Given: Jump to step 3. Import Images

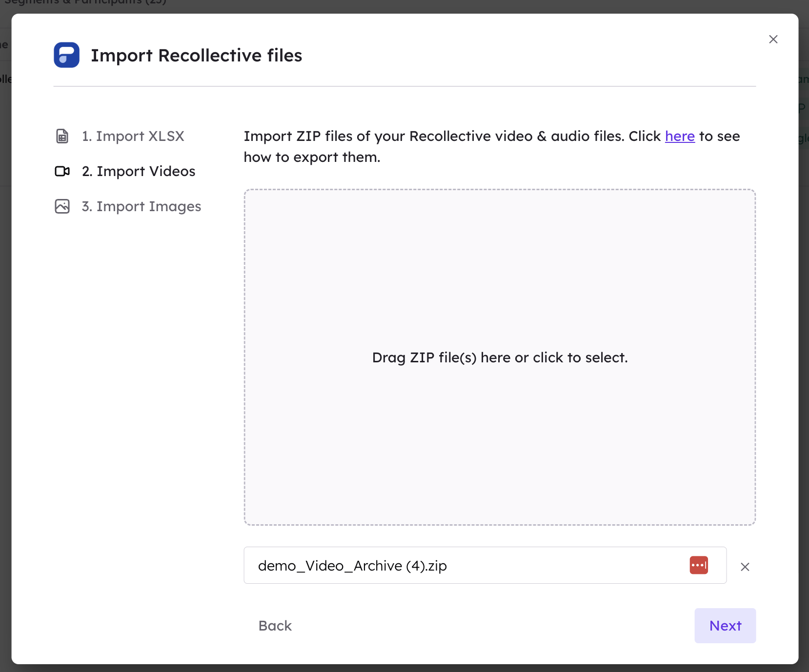Looking at the screenshot, I should click(x=142, y=206).
